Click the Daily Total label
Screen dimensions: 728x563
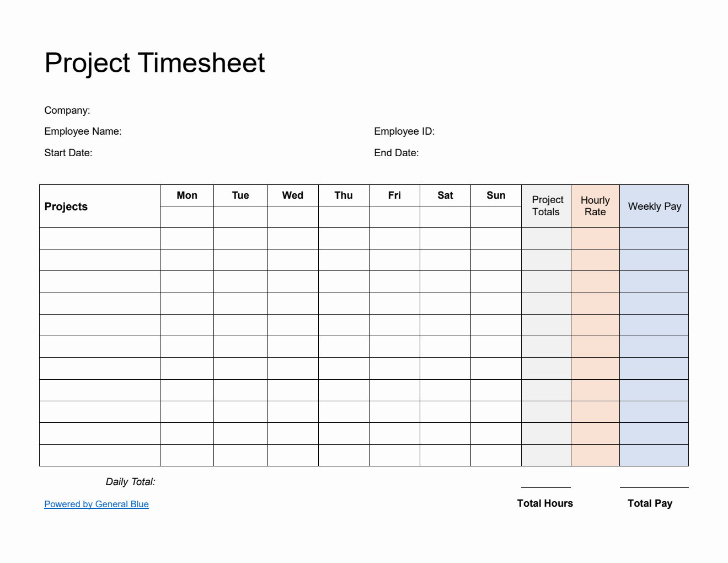[130, 482]
